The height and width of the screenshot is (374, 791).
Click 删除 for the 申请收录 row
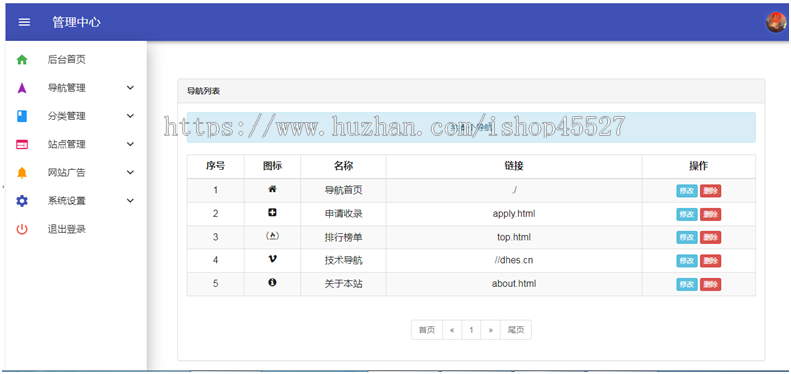point(710,215)
